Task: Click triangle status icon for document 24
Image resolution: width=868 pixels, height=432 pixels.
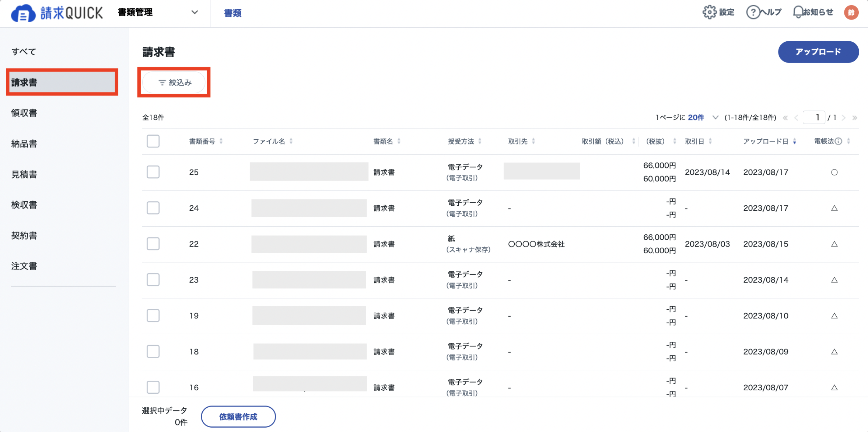Action: [x=834, y=208]
